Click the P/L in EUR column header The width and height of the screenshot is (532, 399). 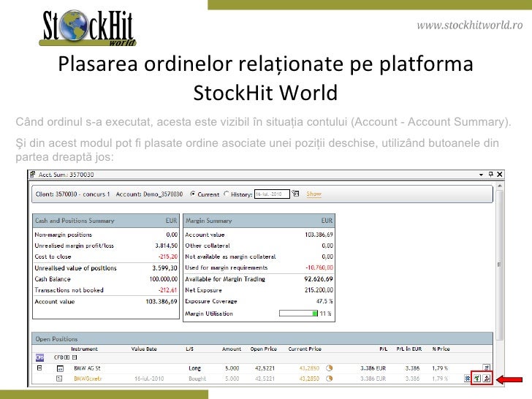point(409,349)
